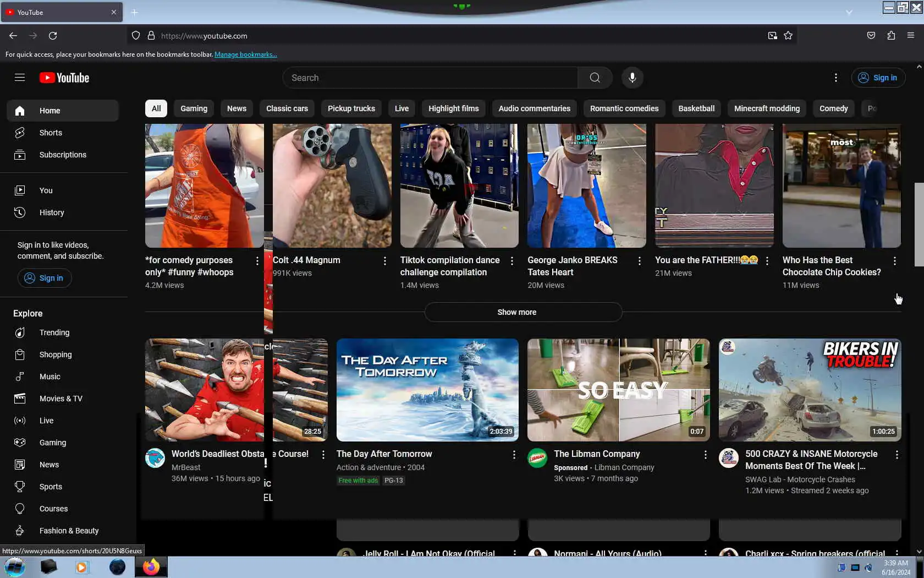Viewport: 924px width, 578px height.
Task: Open Subscriptions in sidebar
Action: coord(63,155)
